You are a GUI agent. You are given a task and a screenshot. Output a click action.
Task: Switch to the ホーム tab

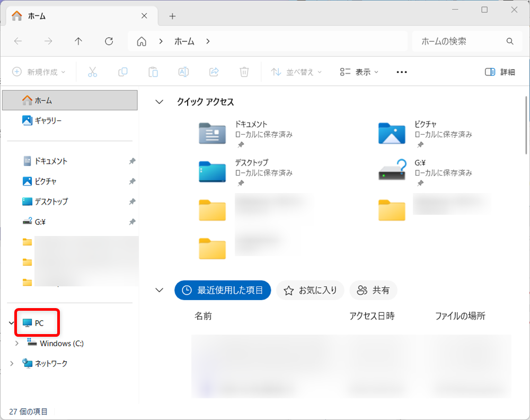click(36, 16)
